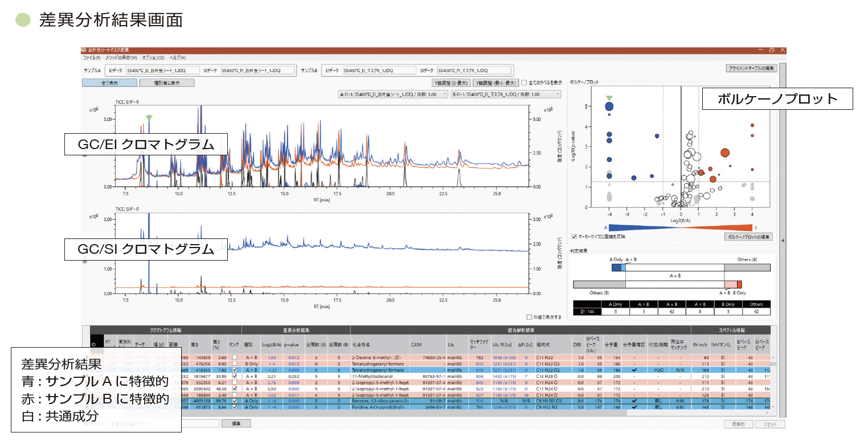Collapse the right side panel arrow
This screenshot has height=445, width=868.
click(x=782, y=241)
